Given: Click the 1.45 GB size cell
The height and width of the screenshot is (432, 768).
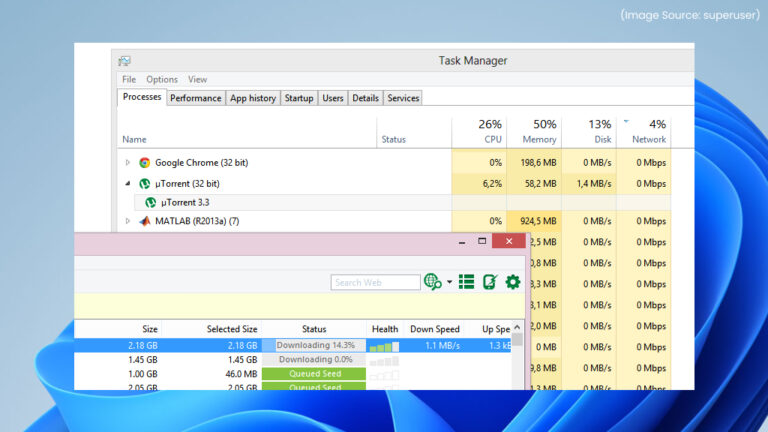Looking at the screenshot, I should (143, 360).
